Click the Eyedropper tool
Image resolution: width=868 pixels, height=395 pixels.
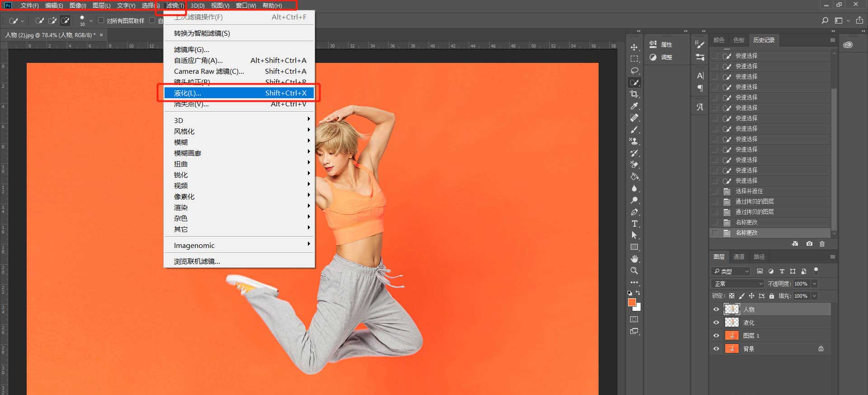point(634,106)
